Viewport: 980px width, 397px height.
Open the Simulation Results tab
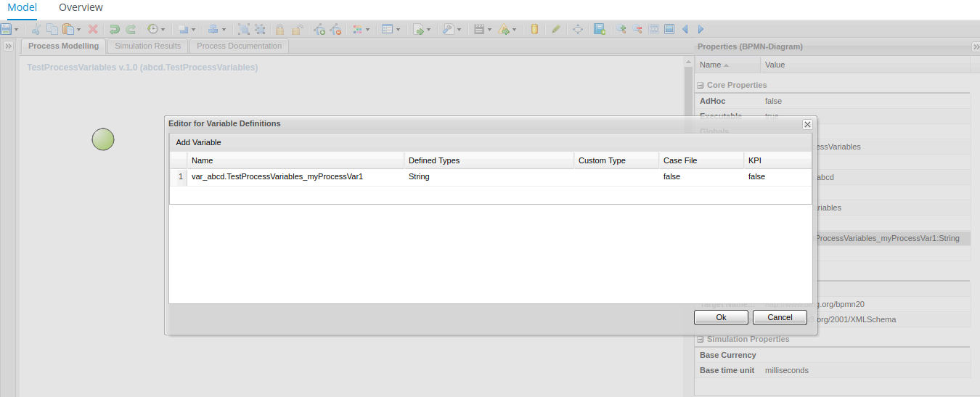point(148,46)
